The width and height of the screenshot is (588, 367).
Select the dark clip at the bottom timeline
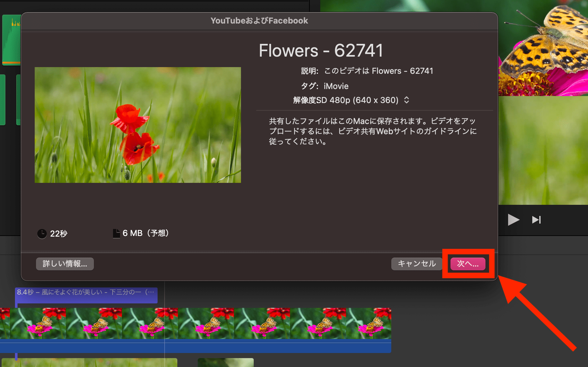click(226, 363)
